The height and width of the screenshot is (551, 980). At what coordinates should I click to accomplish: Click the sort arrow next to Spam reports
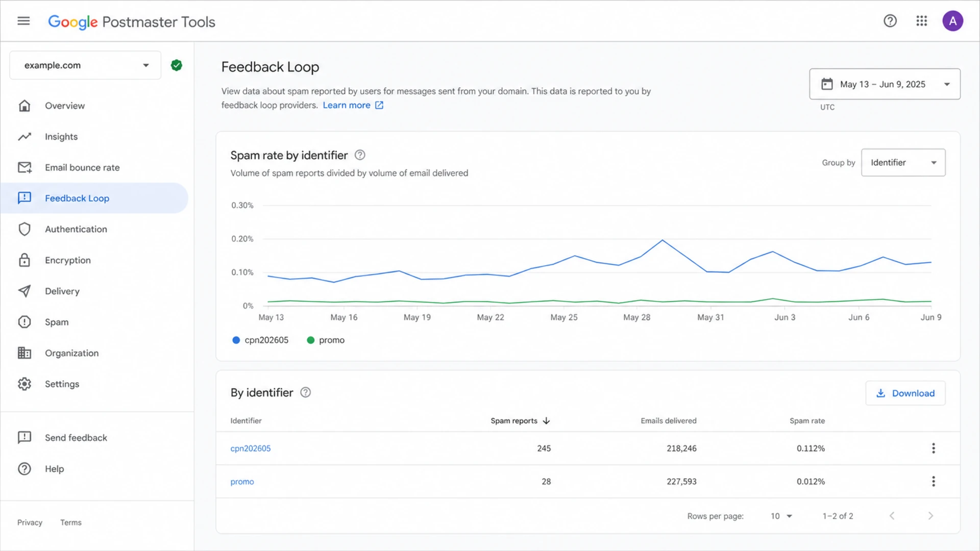(546, 420)
